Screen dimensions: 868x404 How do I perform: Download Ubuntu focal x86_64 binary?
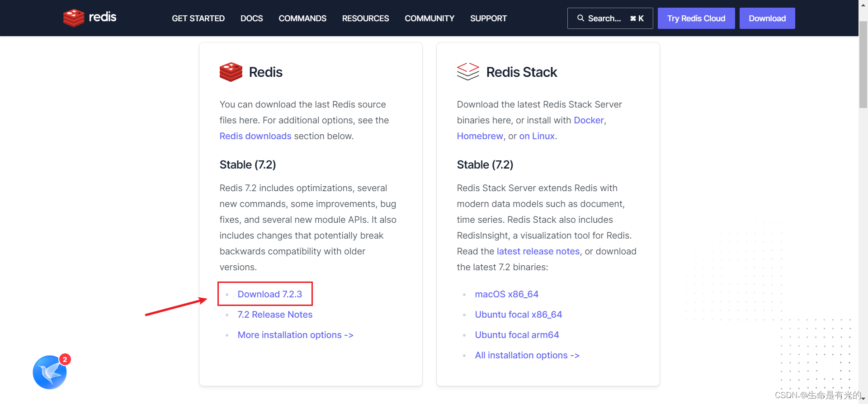519,315
